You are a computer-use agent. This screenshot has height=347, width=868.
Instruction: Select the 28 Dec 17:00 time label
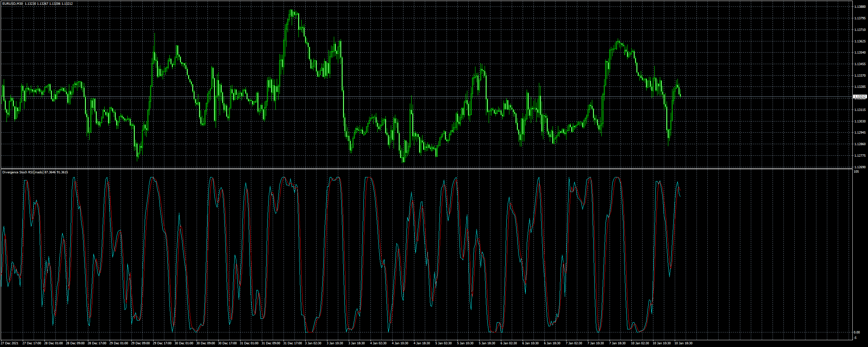click(x=97, y=343)
